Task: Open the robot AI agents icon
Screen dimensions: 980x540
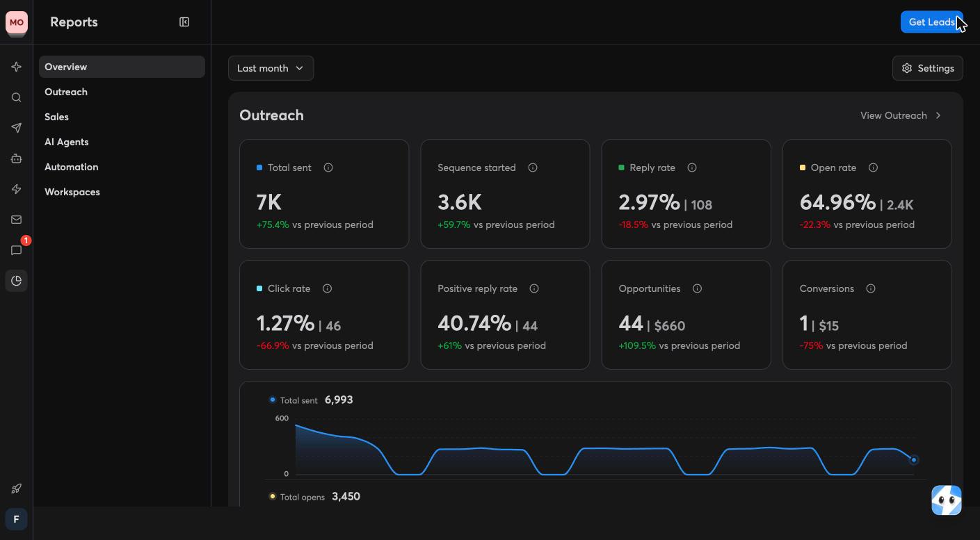Action: pyautogui.click(x=16, y=158)
